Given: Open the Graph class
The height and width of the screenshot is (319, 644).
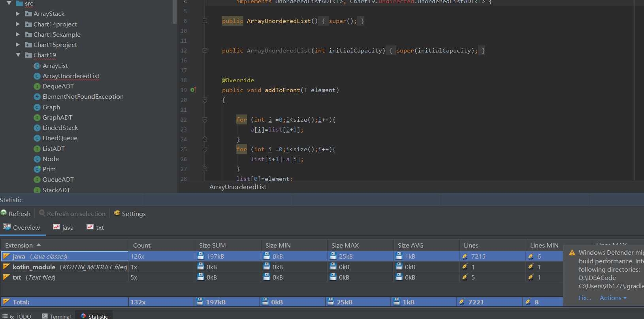Looking at the screenshot, I should point(51,107).
